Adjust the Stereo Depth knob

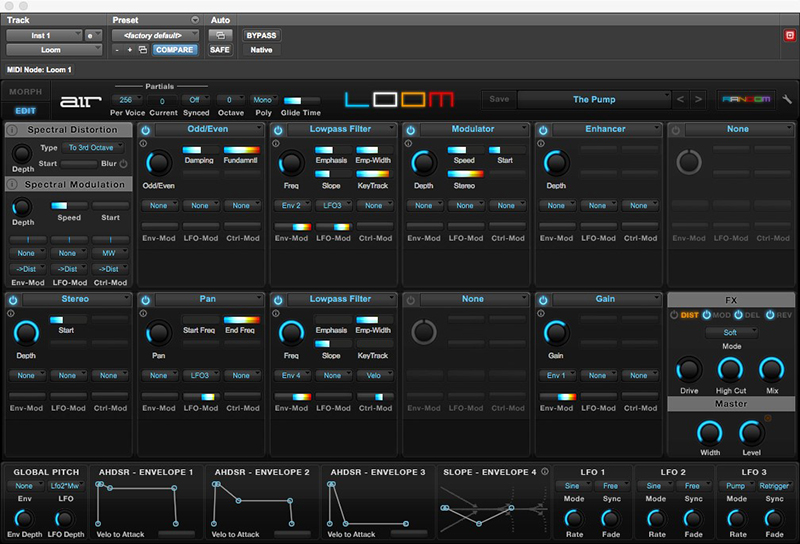(26, 333)
